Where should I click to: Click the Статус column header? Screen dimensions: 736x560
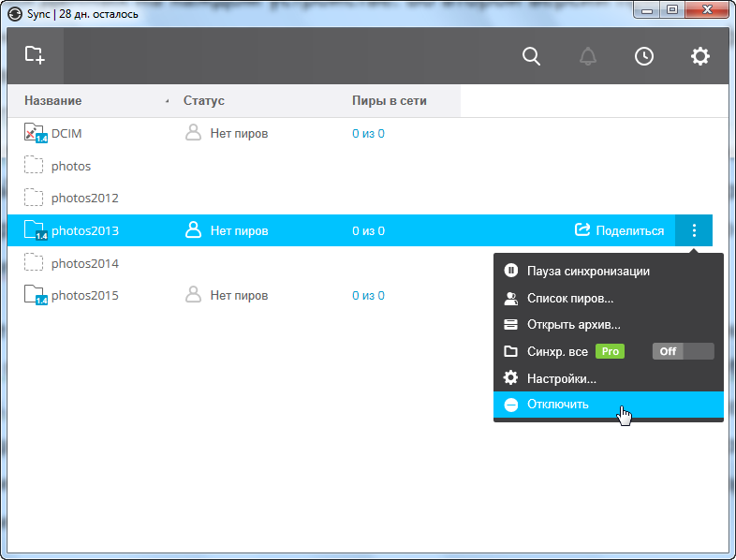[x=204, y=100]
